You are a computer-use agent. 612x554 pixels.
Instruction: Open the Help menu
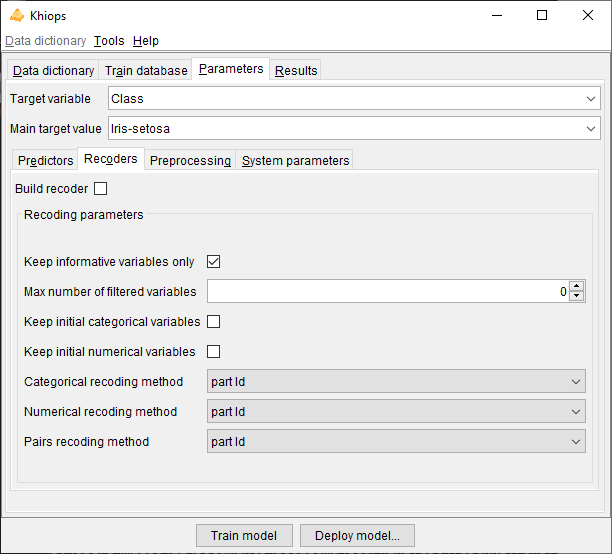(146, 41)
